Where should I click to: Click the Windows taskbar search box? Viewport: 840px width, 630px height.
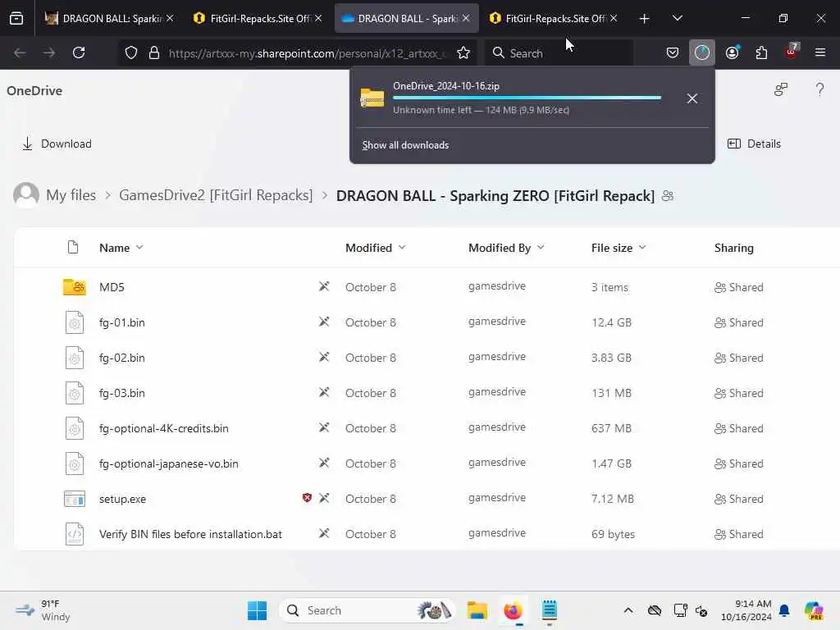click(x=367, y=610)
